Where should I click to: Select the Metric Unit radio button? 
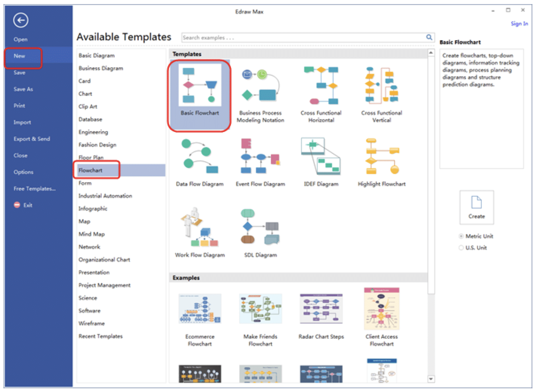[461, 236]
